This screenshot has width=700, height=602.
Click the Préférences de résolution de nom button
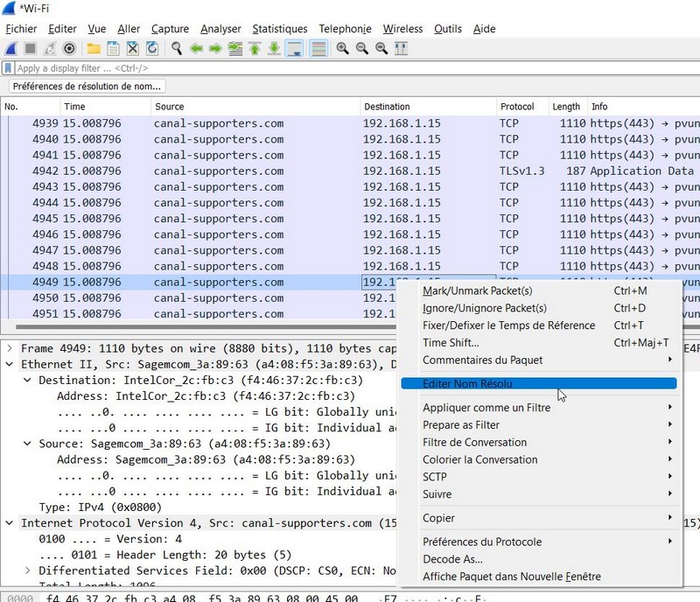[x=87, y=87]
